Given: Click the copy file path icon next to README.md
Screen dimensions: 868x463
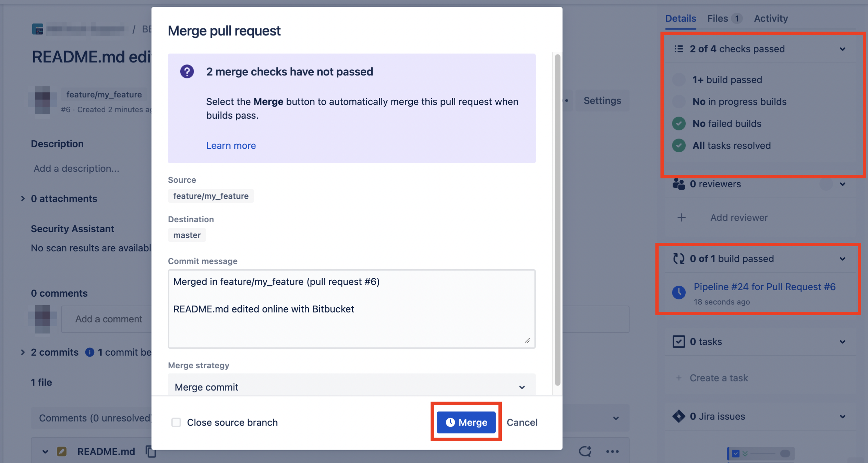Looking at the screenshot, I should [151, 451].
